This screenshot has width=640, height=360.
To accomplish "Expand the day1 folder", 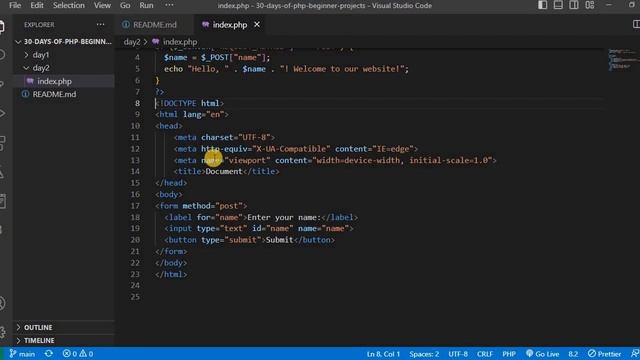I will click(x=64, y=55).
